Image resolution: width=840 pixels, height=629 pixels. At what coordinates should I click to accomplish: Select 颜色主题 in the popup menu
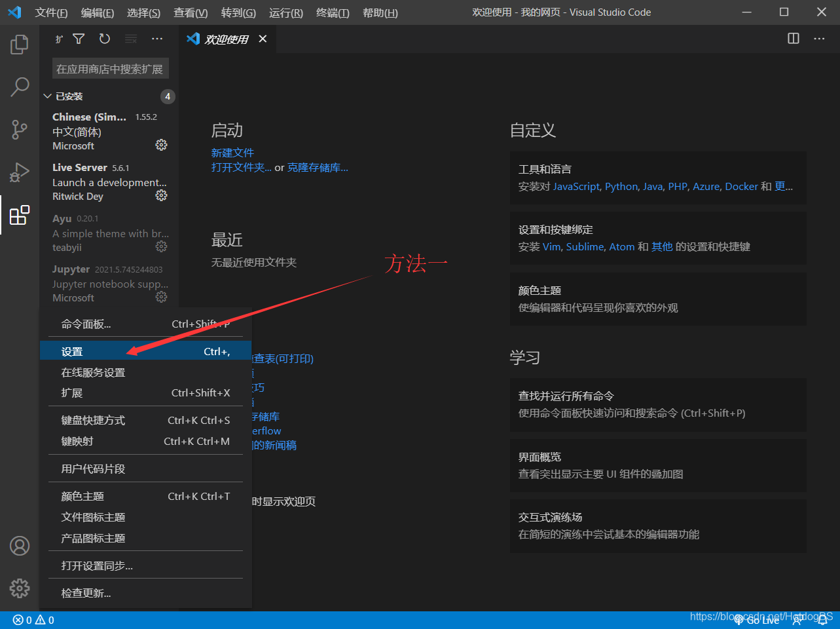click(x=145, y=496)
